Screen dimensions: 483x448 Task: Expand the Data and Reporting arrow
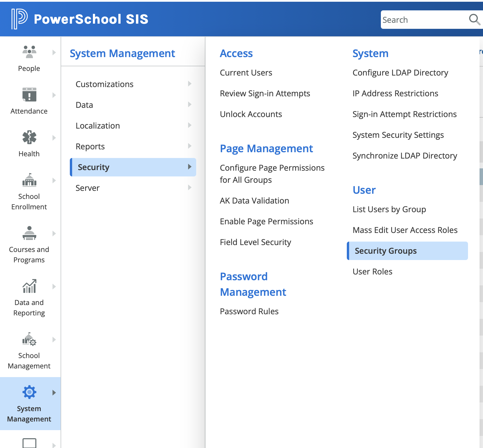tap(54, 287)
